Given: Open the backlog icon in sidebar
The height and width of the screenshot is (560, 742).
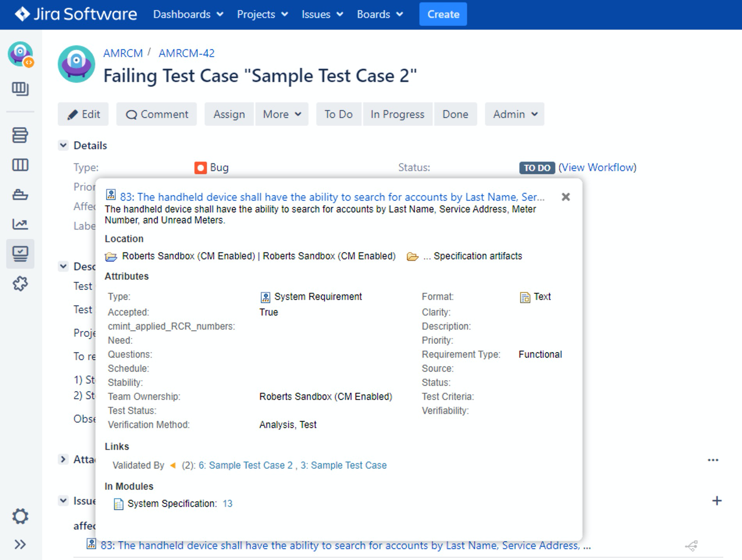Looking at the screenshot, I should point(20,136).
